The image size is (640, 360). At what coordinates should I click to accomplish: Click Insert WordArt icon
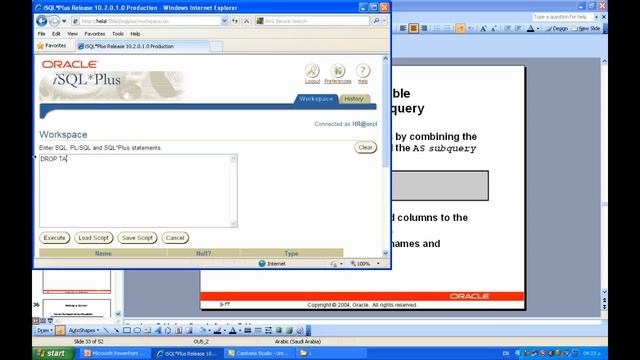158,330
